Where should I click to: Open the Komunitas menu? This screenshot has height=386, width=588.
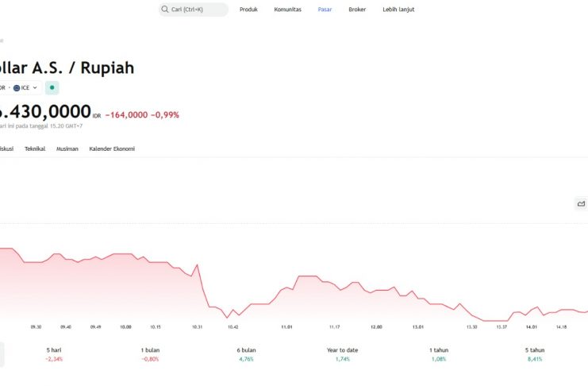pyautogui.click(x=287, y=10)
